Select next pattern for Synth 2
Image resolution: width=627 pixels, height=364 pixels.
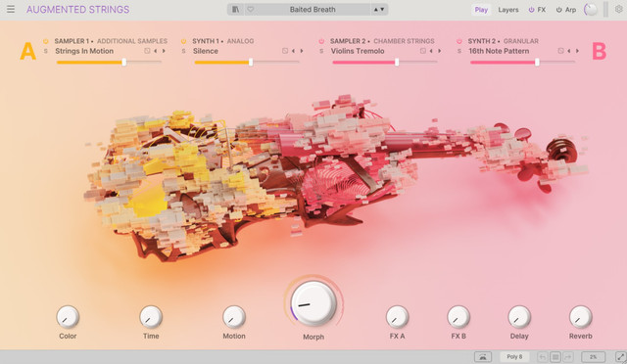577,51
